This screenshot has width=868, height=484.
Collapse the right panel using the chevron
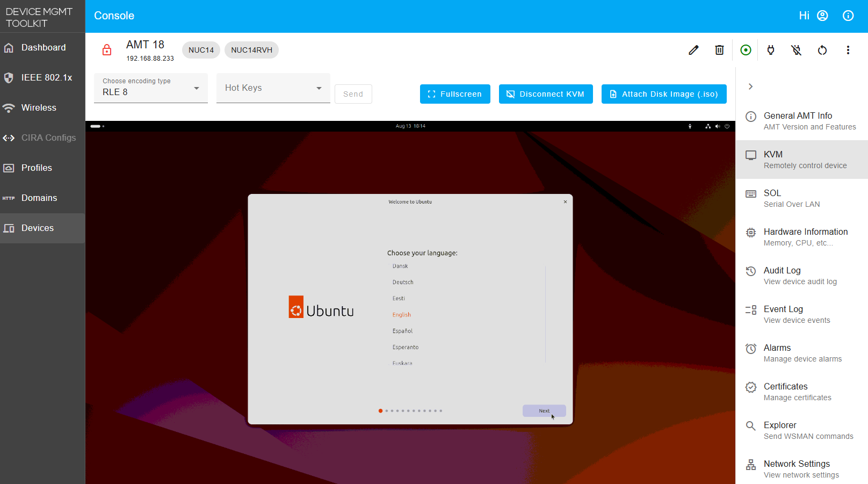click(750, 86)
